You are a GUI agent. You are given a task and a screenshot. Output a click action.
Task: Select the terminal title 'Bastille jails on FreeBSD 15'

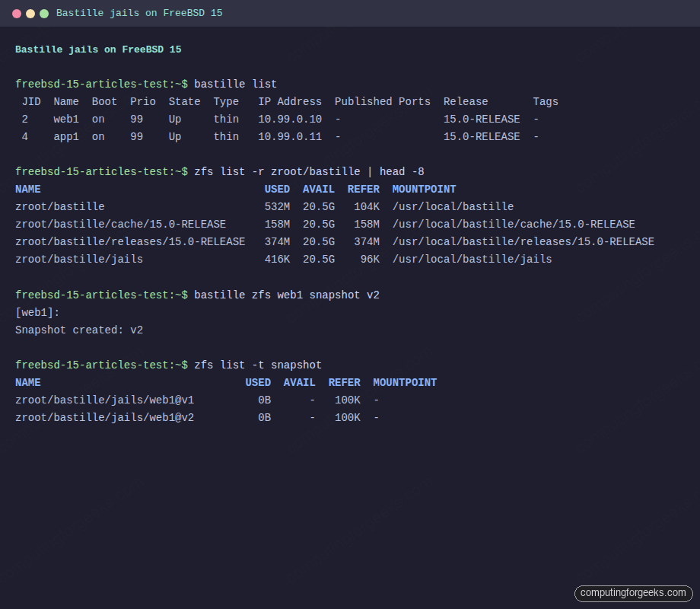pyautogui.click(x=139, y=13)
